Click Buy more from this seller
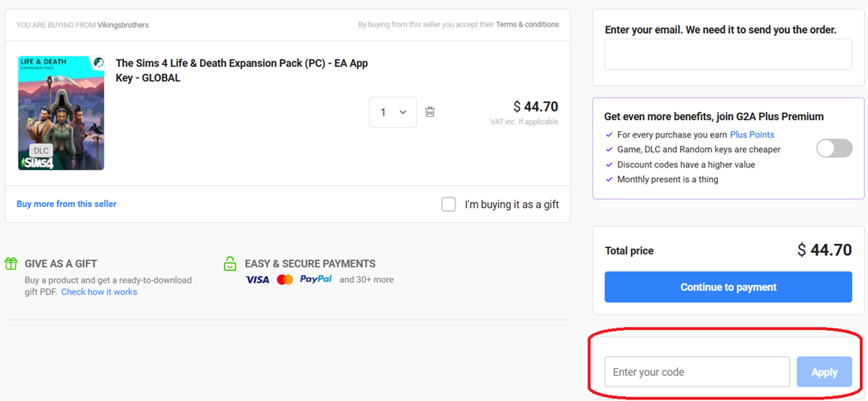Screen dimensions: 868x401 point(66,204)
